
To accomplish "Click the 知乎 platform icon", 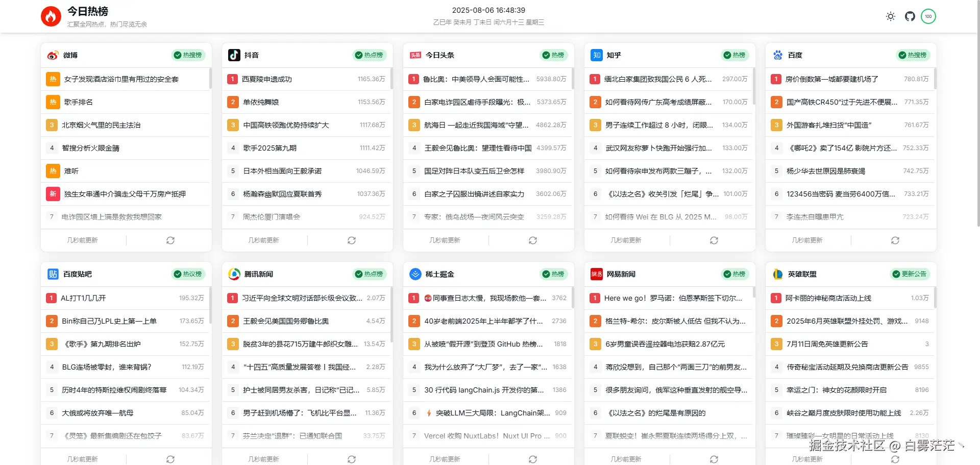I will point(596,55).
